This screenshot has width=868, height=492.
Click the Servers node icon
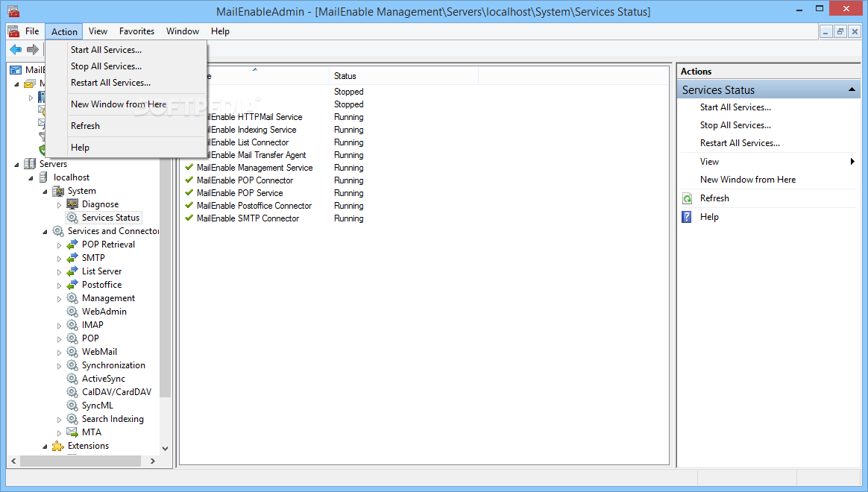30,164
